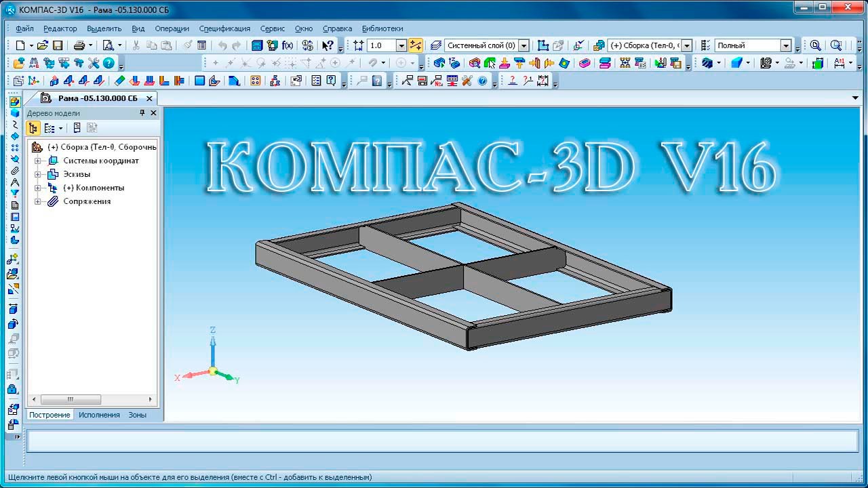The height and width of the screenshot is (488, 868).
Task: Click the model tree horizontal scrollbar thumb
Action: point(71,400)
